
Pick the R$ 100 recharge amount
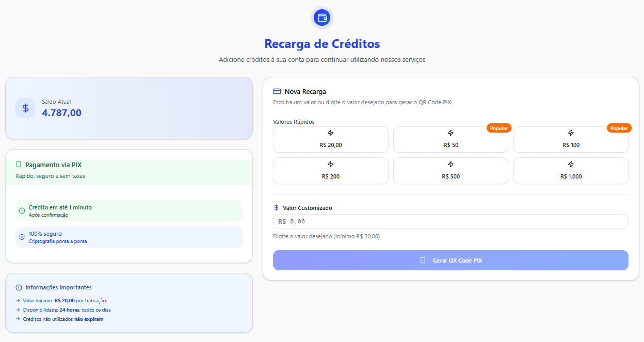[571, 139]
